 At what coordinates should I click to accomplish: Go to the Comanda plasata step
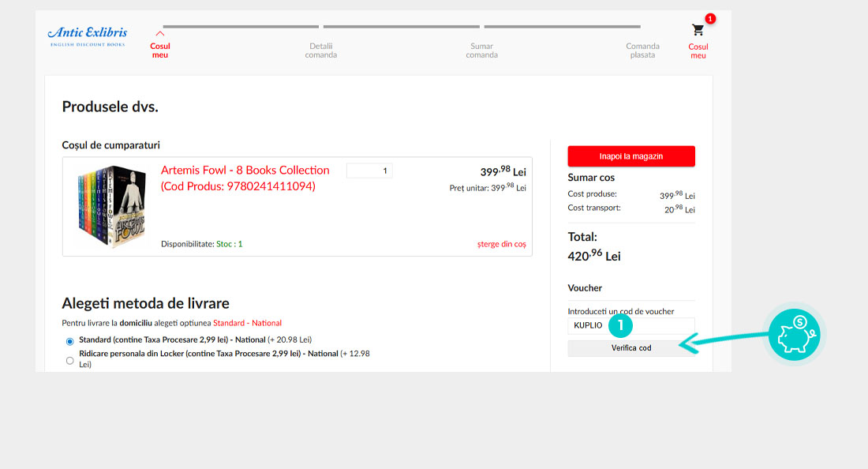(x=642, y=51)
